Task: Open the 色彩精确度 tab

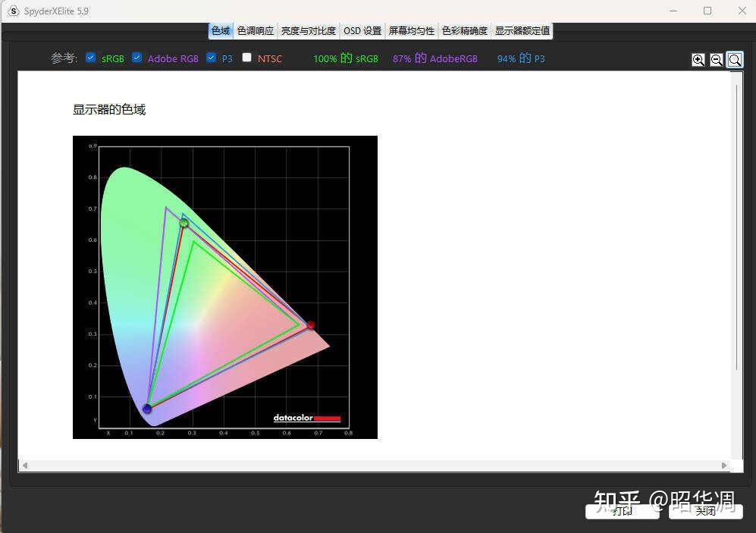Action: tap(465, 31)
